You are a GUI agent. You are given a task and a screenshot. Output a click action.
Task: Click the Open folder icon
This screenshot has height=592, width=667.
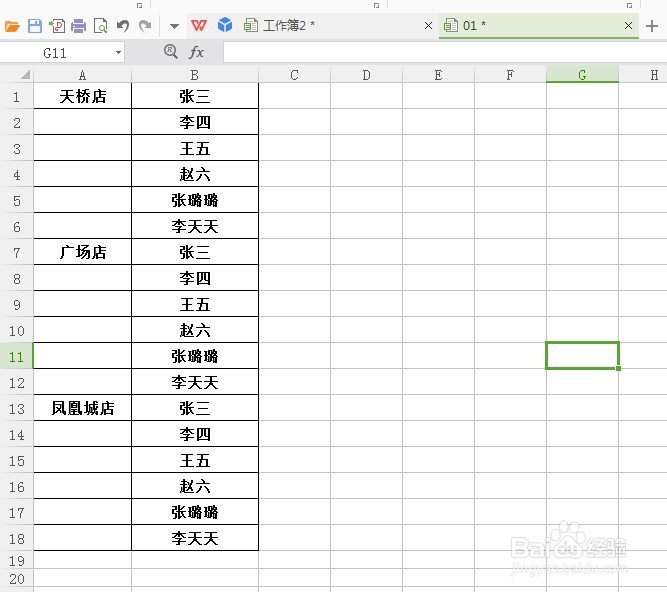coord(12,26)
